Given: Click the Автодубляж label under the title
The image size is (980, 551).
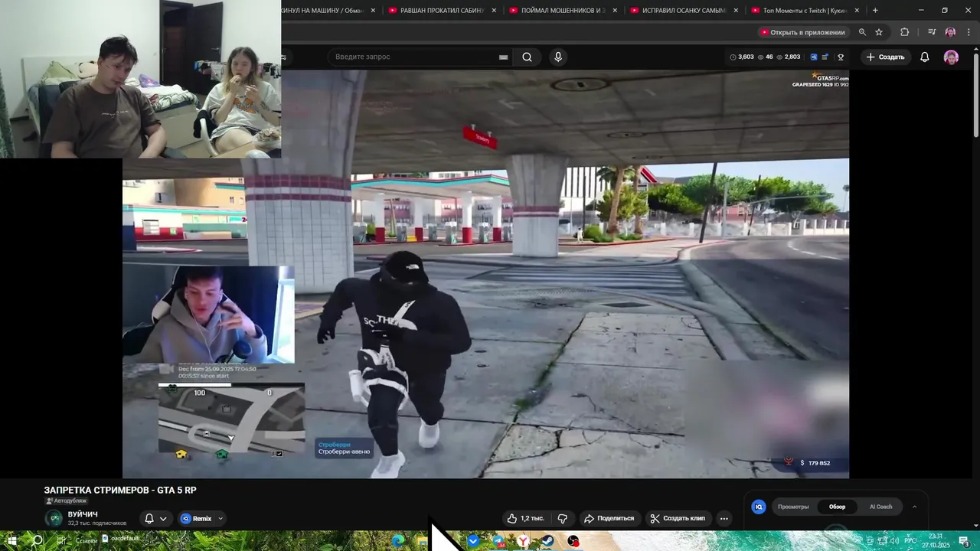Looking at the screenshot, I should pyautogui.click(x=66, y=500).
